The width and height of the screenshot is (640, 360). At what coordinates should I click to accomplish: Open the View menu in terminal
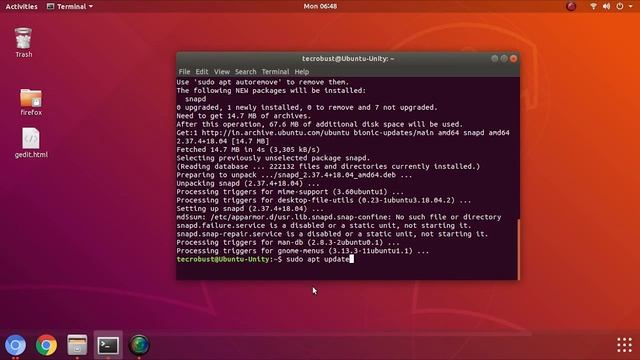click(222, 71)
